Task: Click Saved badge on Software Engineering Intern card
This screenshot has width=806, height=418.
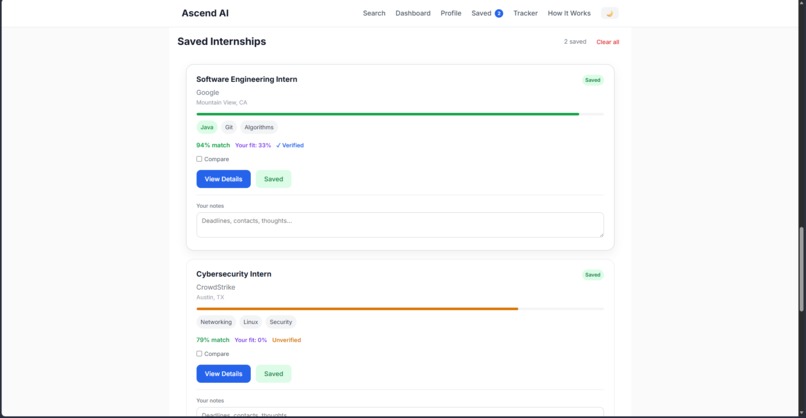Action: coord(593,80)
